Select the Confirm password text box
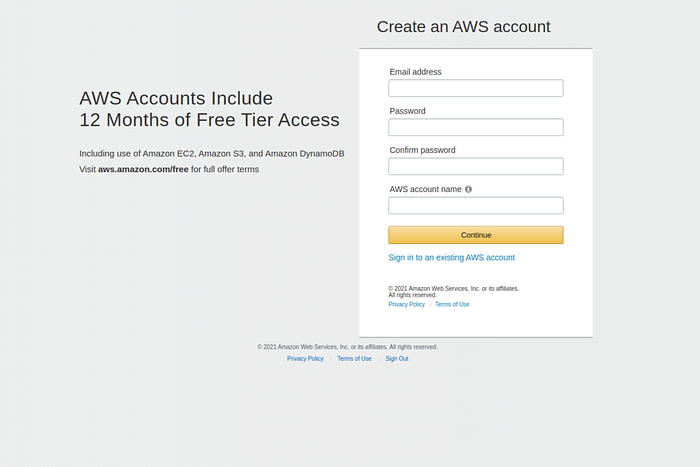This screenshot has width=700, height=467. click(475, 166)
